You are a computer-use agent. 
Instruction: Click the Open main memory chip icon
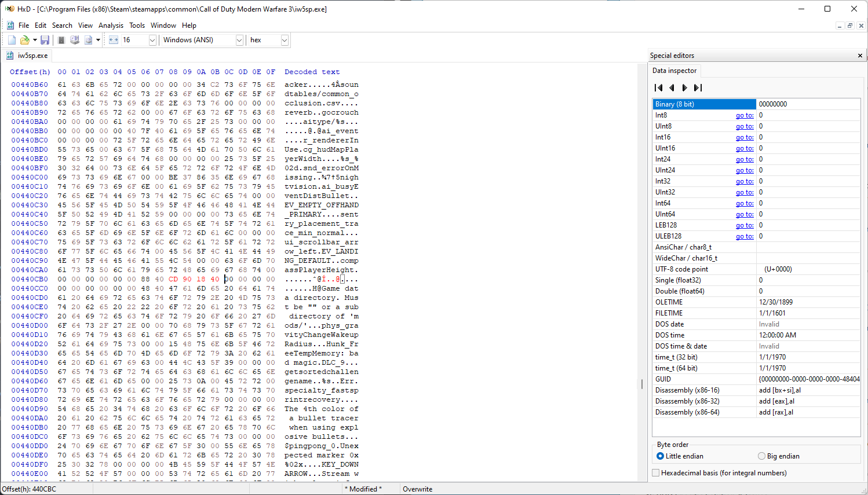coord(61,40)
